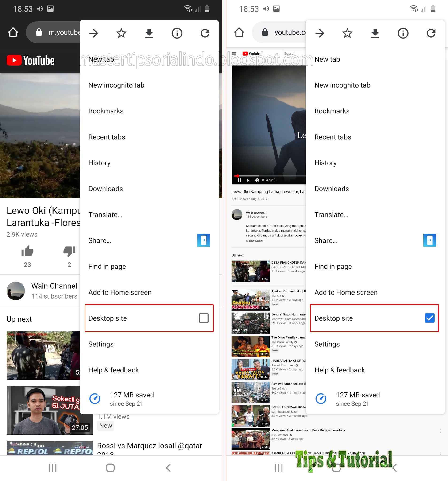
Task: Choose Find in page in left menu
Action: [x=149, y=266]
